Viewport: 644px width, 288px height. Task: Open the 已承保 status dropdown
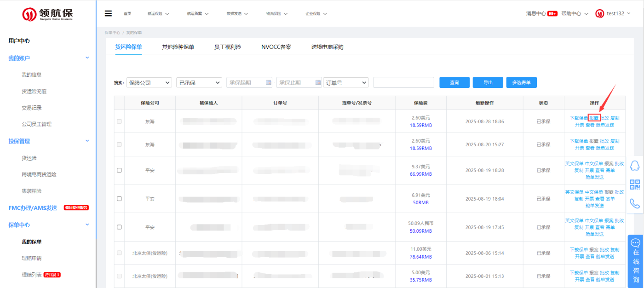pos(199,82)
